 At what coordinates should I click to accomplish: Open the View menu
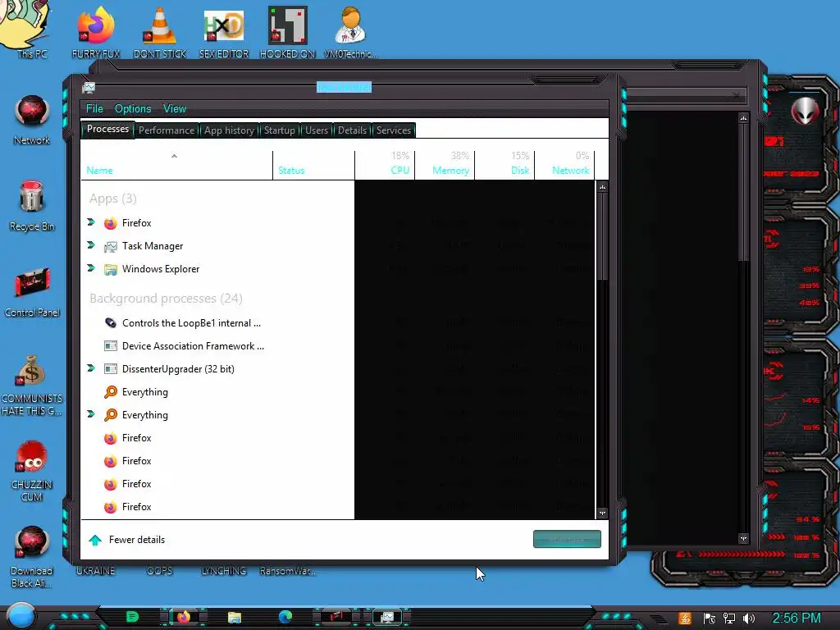click(x=175, y=109)
